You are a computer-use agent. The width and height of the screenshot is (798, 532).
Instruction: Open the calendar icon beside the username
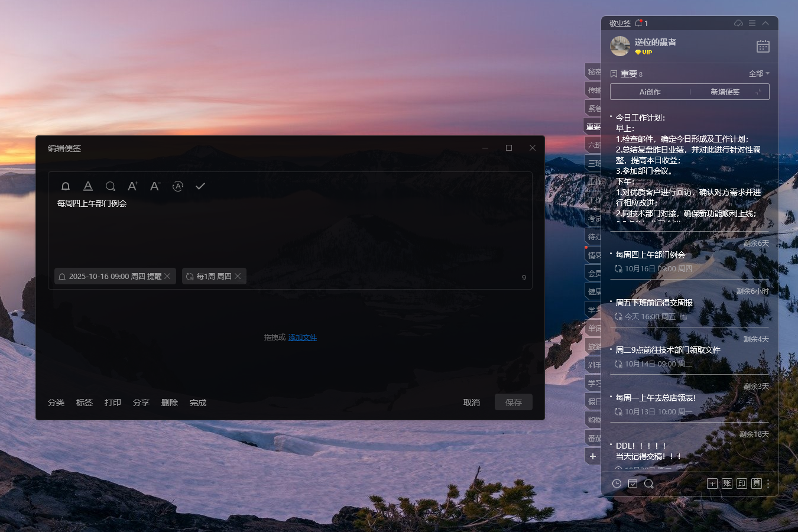tap(763, 46)
